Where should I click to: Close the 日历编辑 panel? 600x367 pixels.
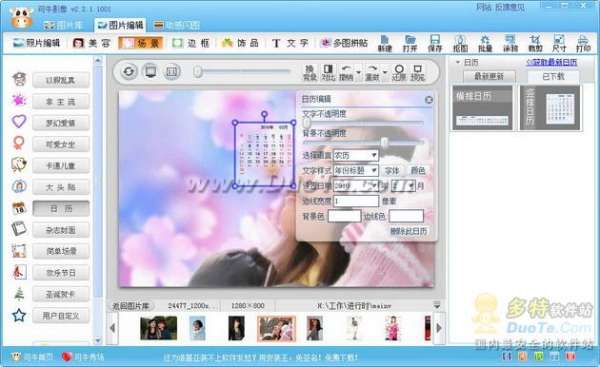point(429,99)
